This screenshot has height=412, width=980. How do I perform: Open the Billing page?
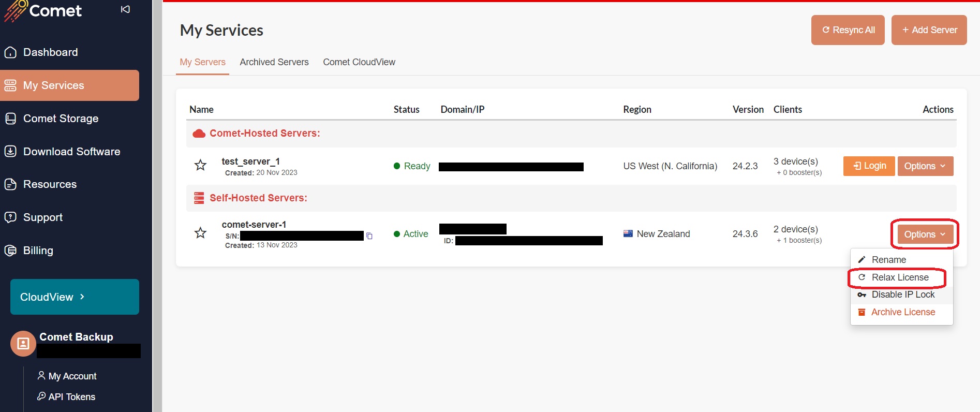69,251
